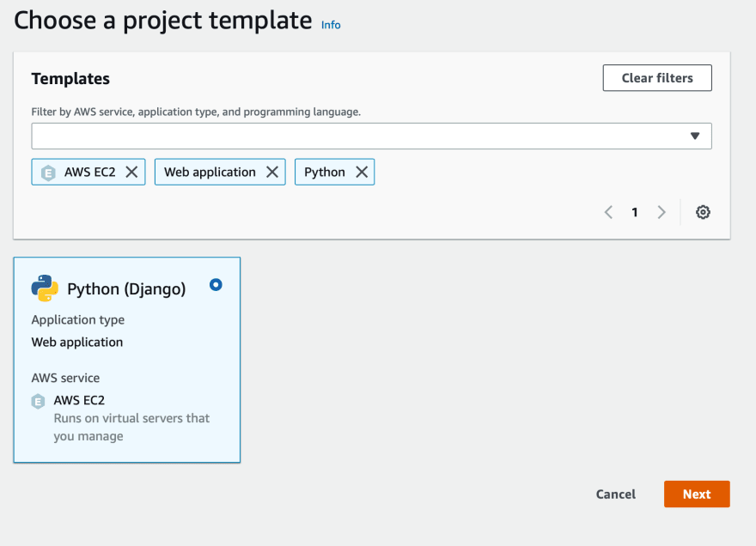Click the Application type label
This screenshot has height=546, width=756.
click(x=77, y=320)
